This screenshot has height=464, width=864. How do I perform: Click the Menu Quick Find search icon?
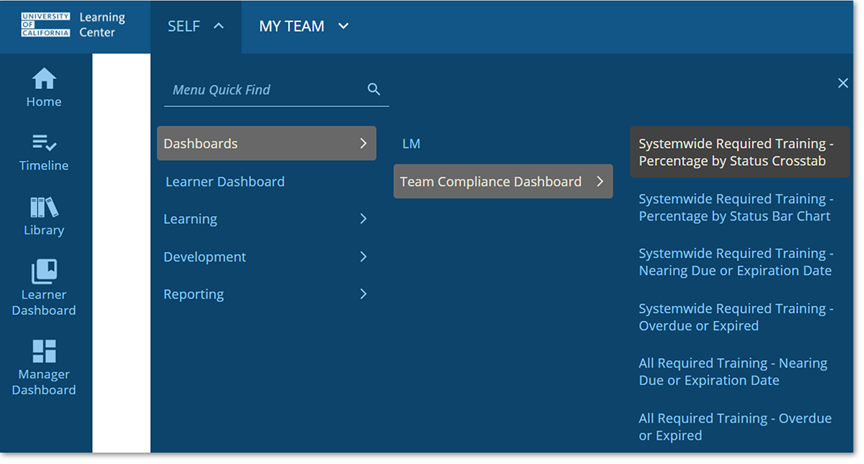tap(374, 89)
